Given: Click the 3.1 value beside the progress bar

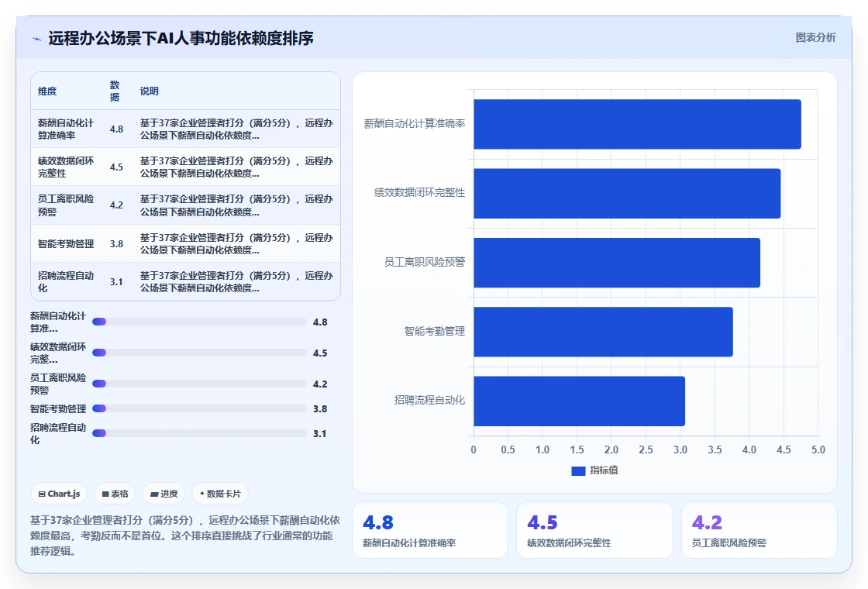Looking at the screenshot, I should [320, 433].
